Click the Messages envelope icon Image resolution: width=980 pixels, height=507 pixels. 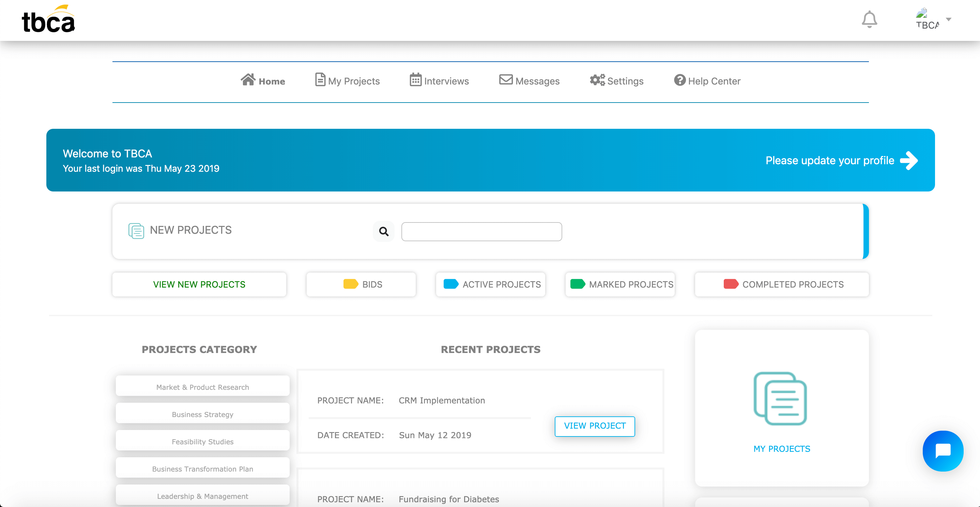pos(506,79)
